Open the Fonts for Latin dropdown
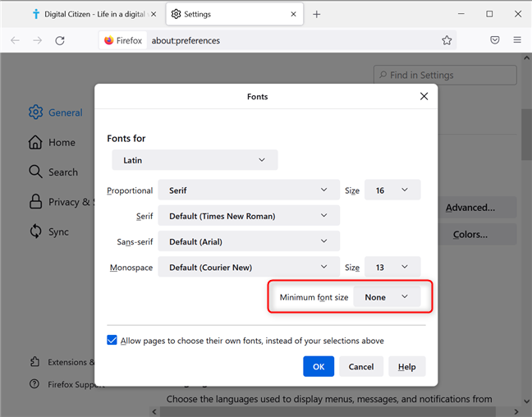This screenshot has width=532, height=417. click(195, 160)
